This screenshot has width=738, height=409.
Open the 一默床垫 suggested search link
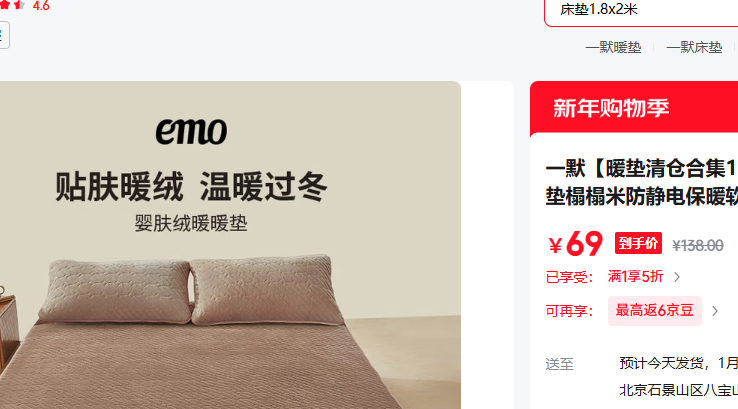[694, 47]
